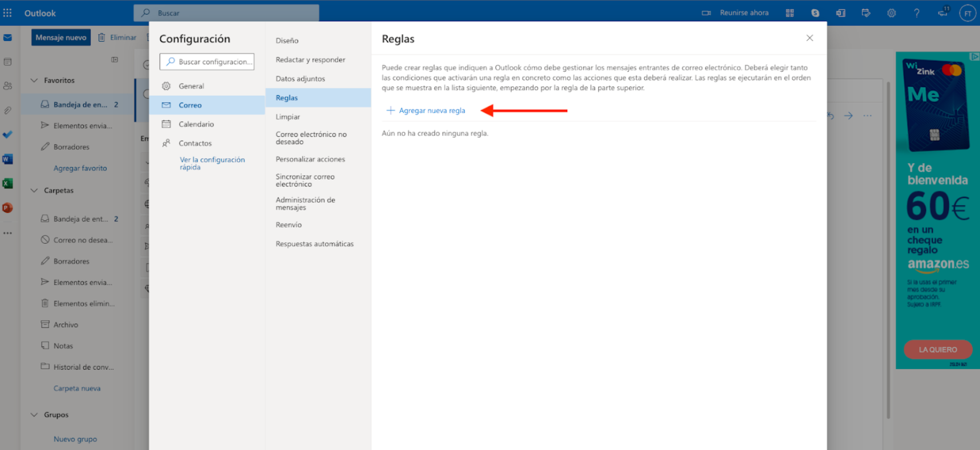Open the To Do checkmark icon
The width and height of the screenshot is (980, 450).
tap(7, 135)
